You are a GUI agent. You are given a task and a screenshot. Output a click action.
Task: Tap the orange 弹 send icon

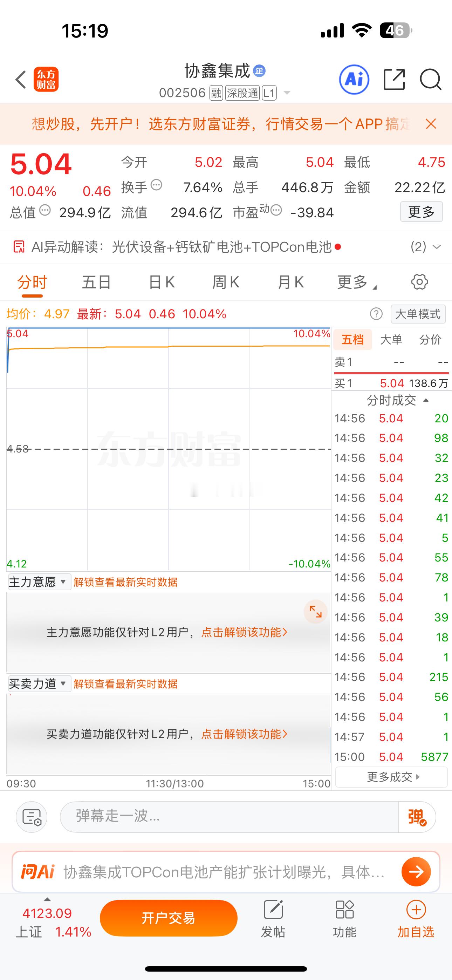coord(417,817)
